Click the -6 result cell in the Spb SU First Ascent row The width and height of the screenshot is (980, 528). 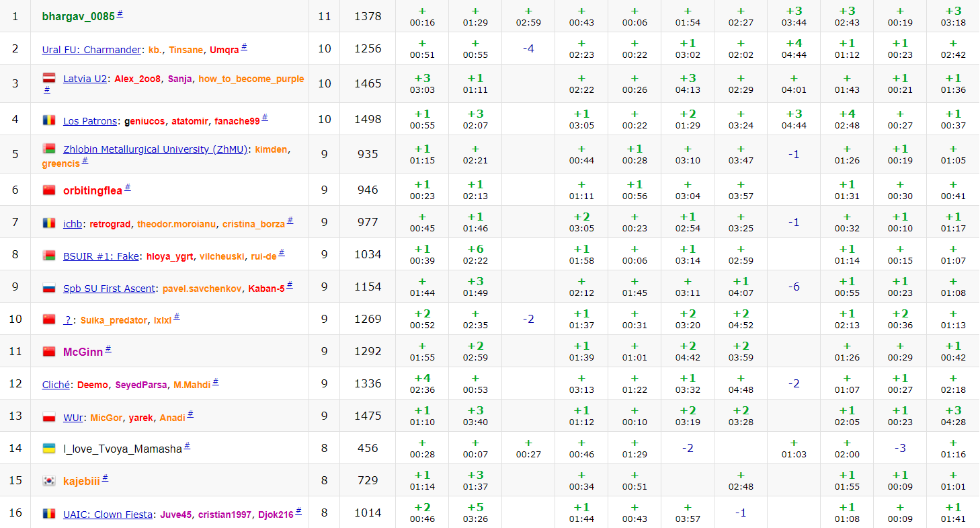tap(794, 287)
